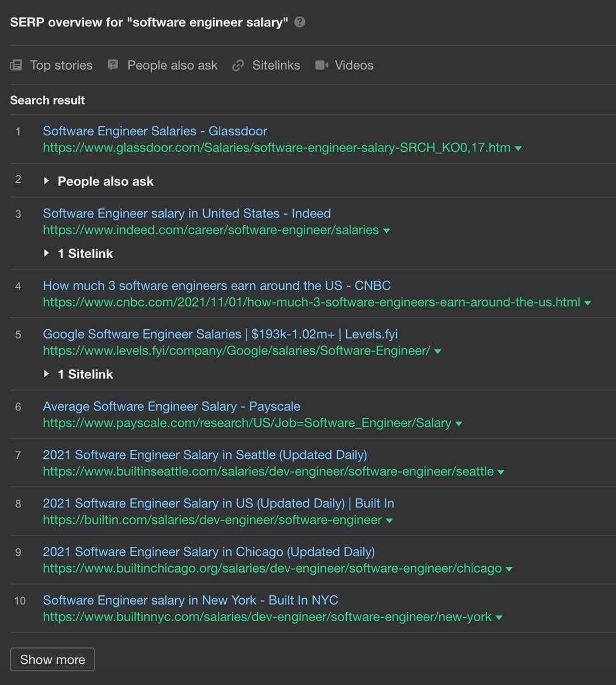Viewport: 616px width, 685px height.
Task: Click the Top stories newspaper icon
Action: coord(16,65)
